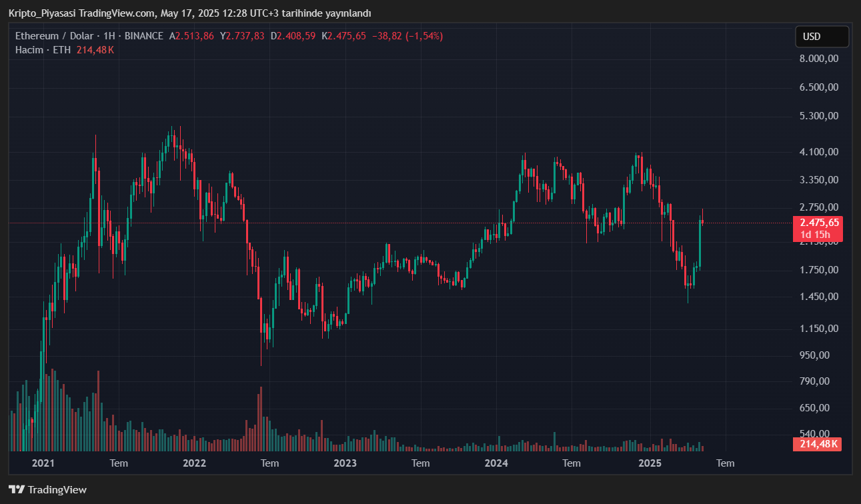Click the TradingView logo icon
The height and width of the screenshot is (504, 861).
[x=17, y=489]
